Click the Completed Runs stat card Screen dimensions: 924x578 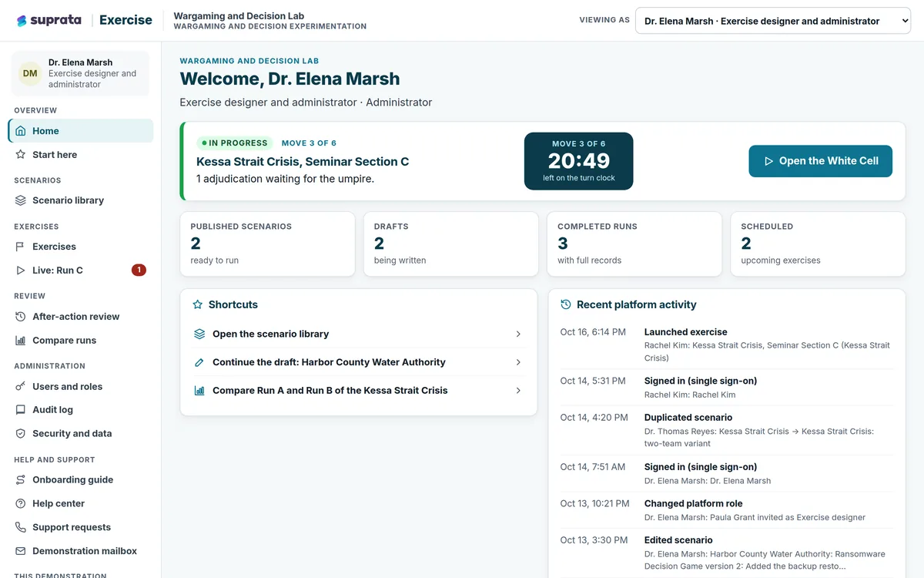click(634, 244)
